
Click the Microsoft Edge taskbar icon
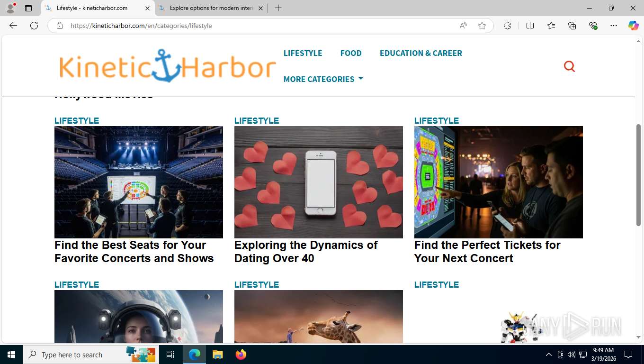click(195, 355)
